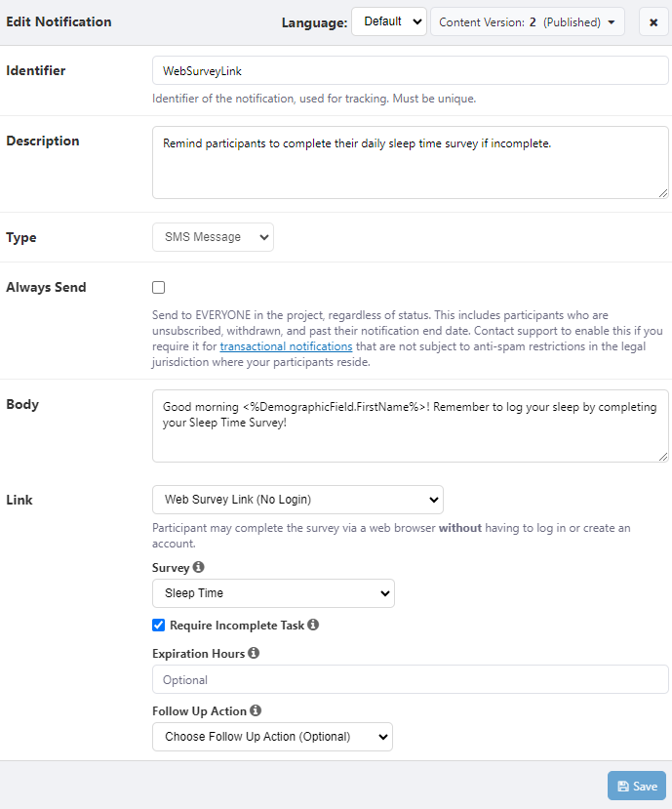672x809 pixels.
Task: Focus the Expiration Hours input
Action: [410, 679]
